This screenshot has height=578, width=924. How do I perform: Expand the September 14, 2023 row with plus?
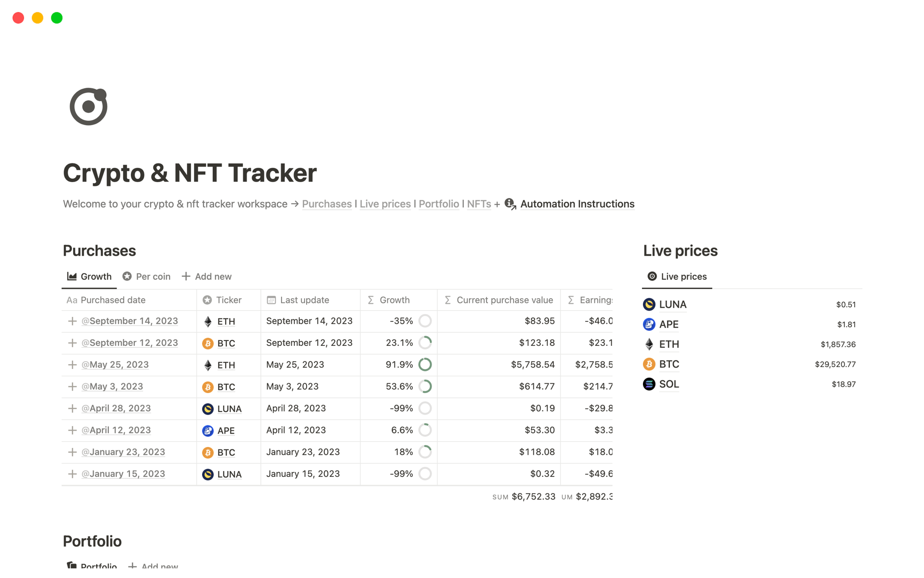coord(72,321)
